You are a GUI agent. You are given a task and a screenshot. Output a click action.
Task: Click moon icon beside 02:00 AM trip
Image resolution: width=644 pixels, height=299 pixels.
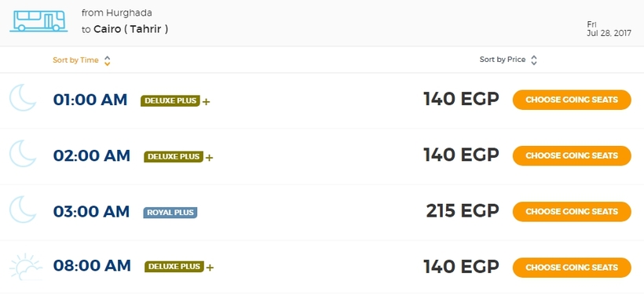tap(23, 153)
